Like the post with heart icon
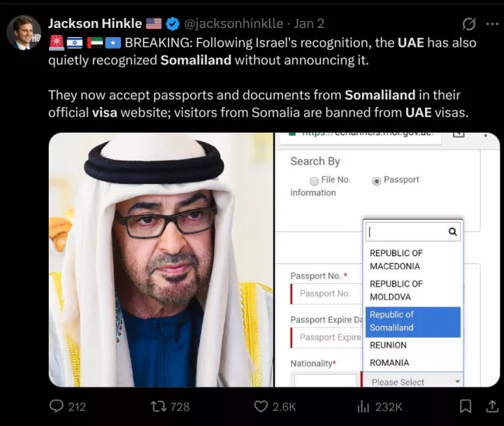504x426 pixels. tap(261, 407)
